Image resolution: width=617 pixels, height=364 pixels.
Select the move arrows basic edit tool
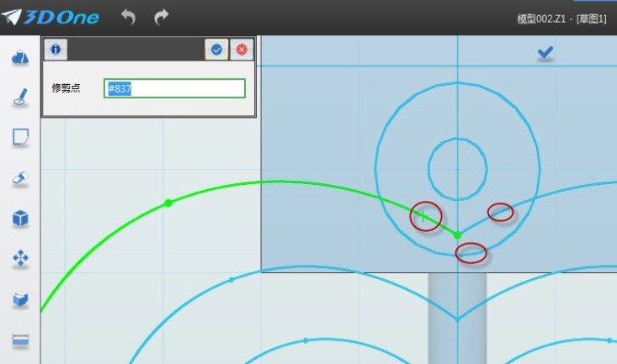(21, 259)
